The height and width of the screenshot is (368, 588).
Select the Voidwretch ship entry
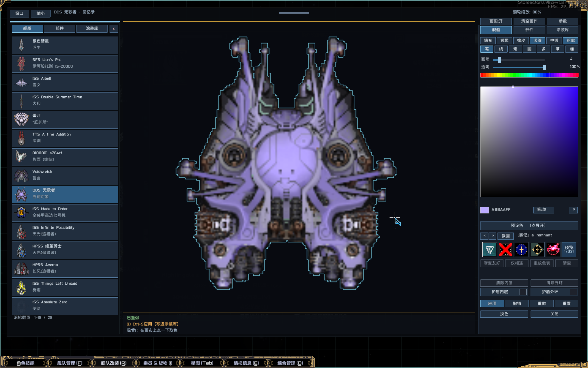65,176
